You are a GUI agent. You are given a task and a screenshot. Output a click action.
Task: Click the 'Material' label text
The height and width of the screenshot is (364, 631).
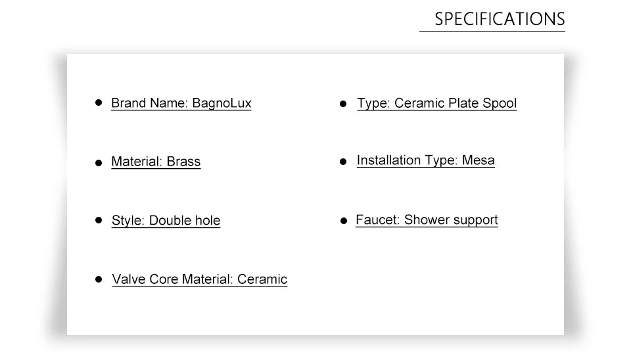click(136, 162)
